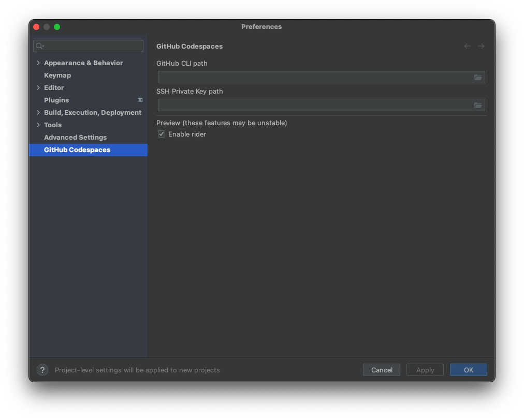Click the Apply button
Screen dimensions: 524x420
pyautogui.click(x=425, y=370)
